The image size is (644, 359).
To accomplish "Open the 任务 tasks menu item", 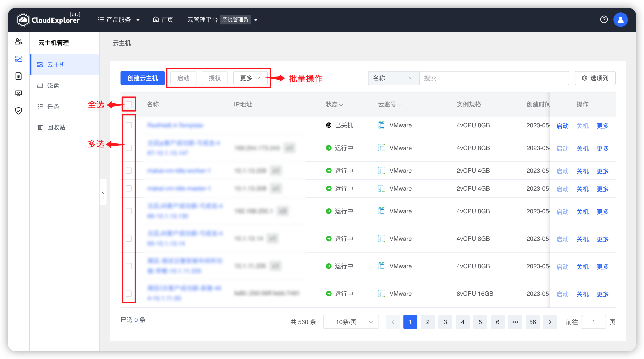I will point(64,106).
